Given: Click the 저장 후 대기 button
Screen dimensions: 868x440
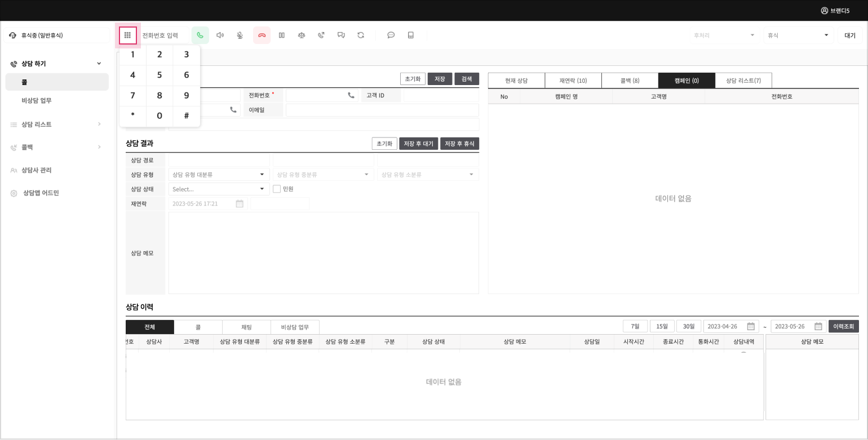Looking at the screenshot, I should (418, 144).
